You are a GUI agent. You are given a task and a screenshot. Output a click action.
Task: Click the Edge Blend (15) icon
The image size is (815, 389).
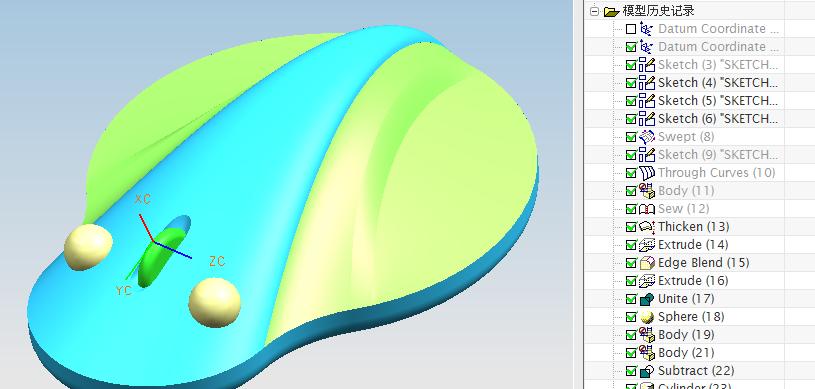click(x=647, y=263)
